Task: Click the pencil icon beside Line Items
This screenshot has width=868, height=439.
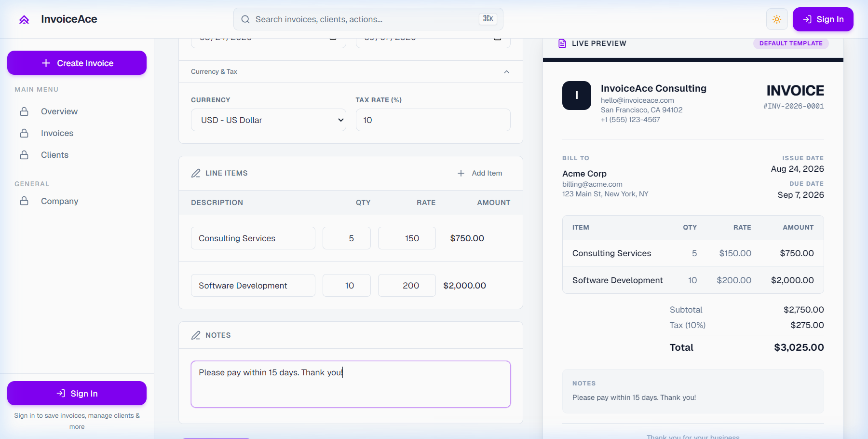Action: pos(196,173)
